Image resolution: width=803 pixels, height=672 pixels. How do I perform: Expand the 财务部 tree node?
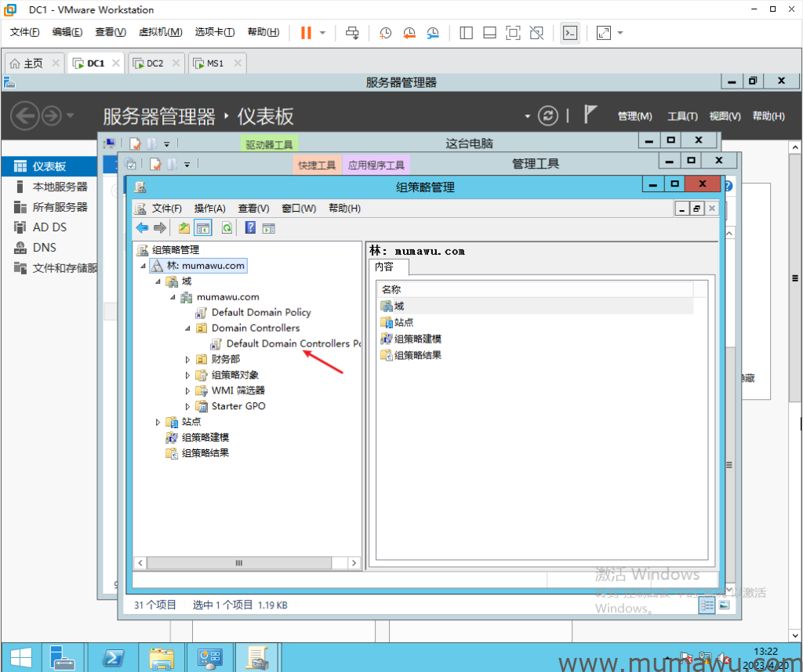tap(187, 359)
